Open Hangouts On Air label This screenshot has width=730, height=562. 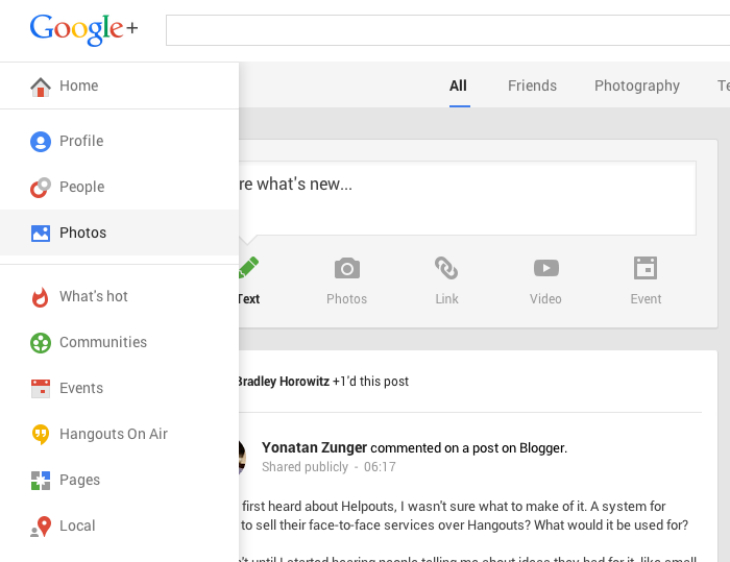(114, 434)
